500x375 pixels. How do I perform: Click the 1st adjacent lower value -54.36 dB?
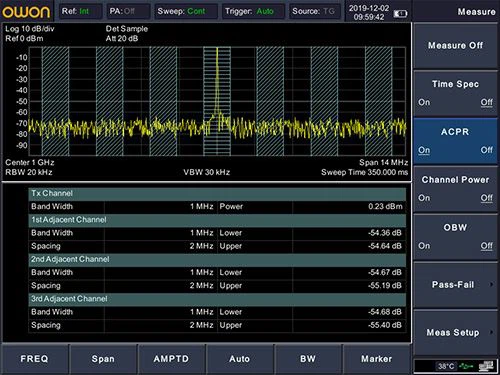click(x=385, y=233)
